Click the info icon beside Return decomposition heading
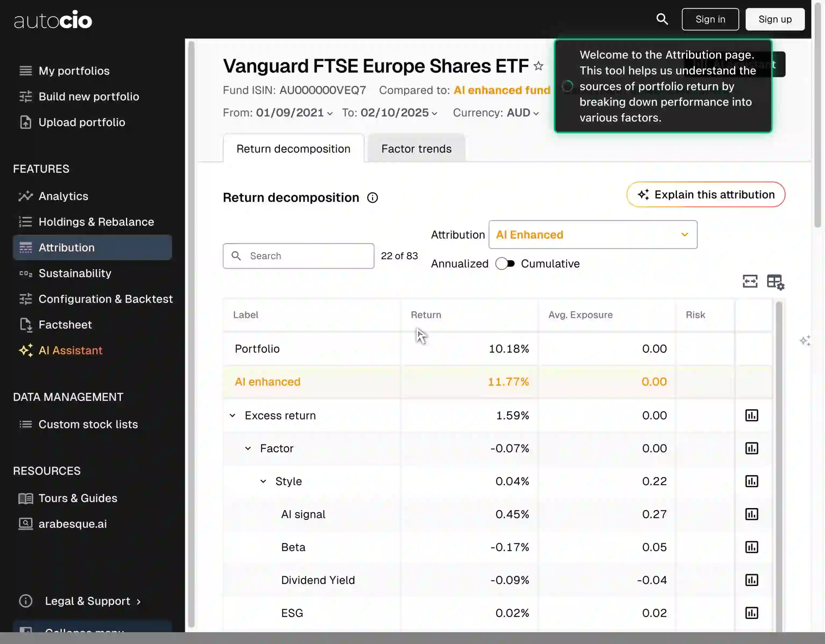 click(373, 197)
